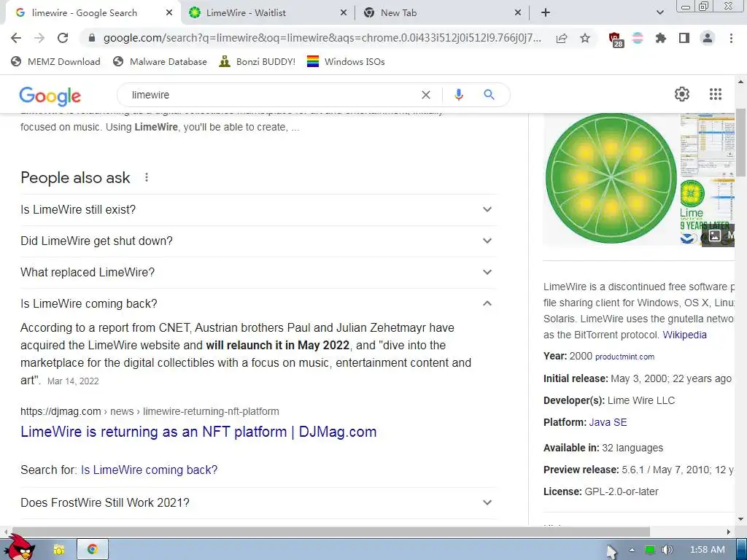Click the Google logo
The image size is (747, 560).
click(50, 96)
